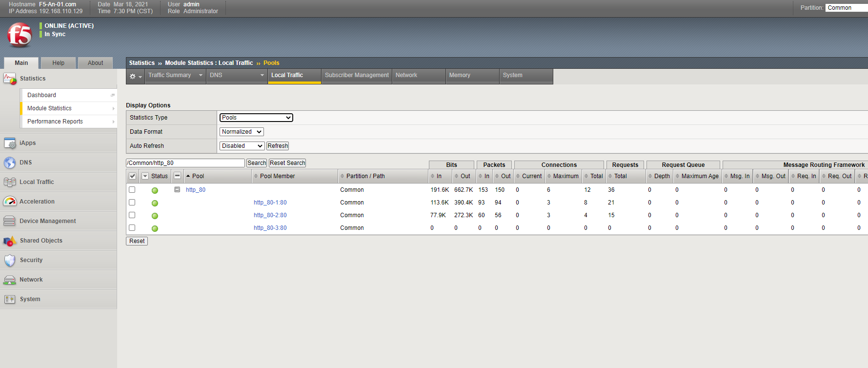868x368 pixels.
Task: Click the pool search input field
Action: click(x=185, y=163)
